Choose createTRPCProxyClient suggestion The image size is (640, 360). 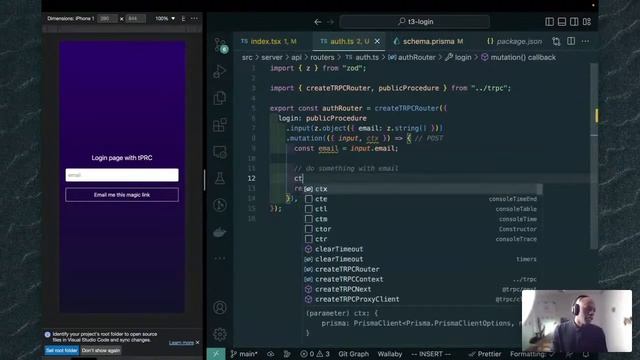[413, 299]
